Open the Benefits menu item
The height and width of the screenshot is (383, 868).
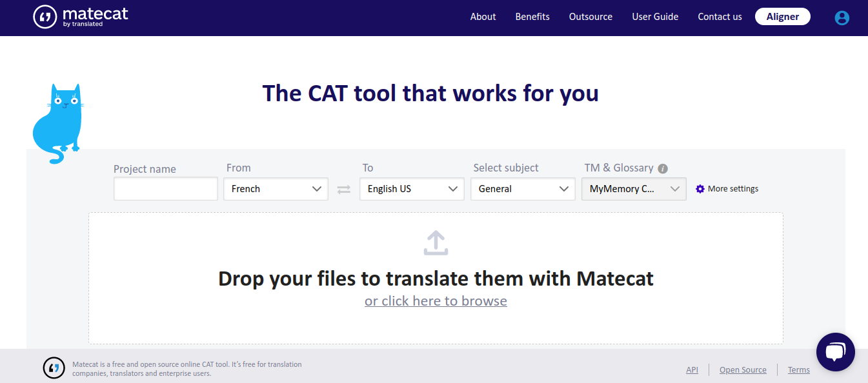[x=532, y=17]
